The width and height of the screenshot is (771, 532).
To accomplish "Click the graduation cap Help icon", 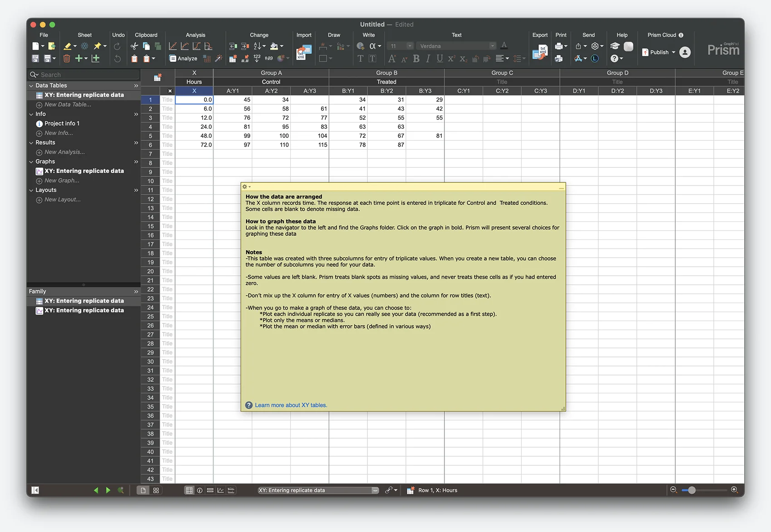I will tap(615, 46).
